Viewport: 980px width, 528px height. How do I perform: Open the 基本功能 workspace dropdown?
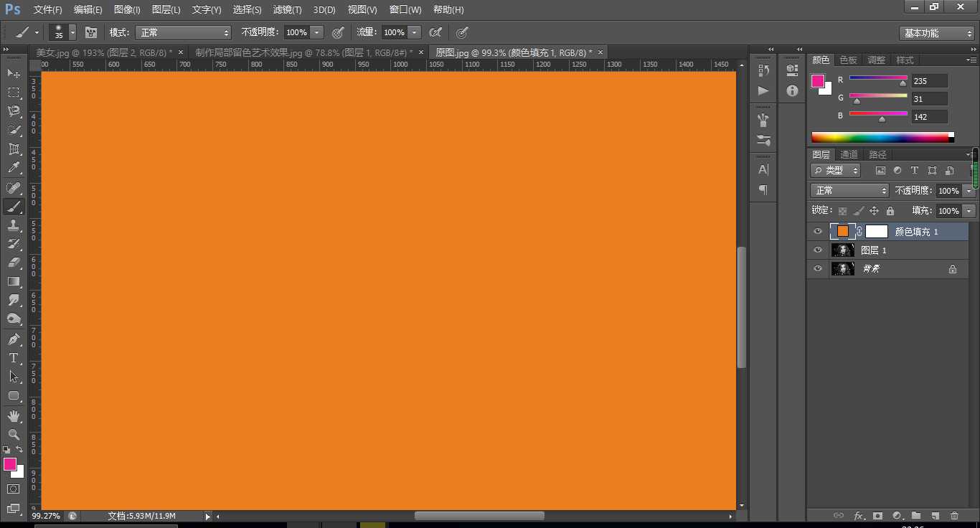(937, 33)
